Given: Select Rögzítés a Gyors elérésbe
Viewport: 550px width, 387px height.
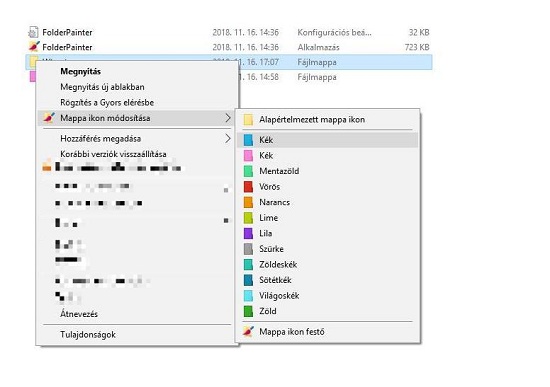Looking at the screenshot, I should (x=107, y=102).
